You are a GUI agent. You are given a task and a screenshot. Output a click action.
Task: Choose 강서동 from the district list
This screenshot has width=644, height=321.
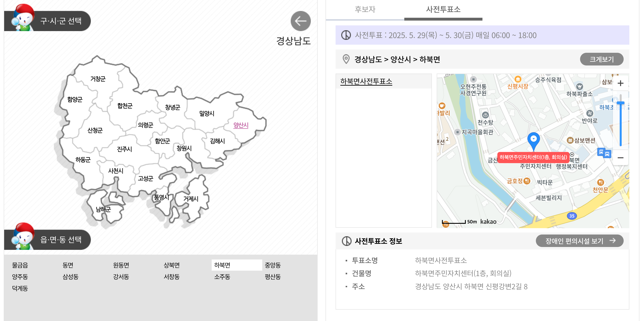click(x=121, y=277)
